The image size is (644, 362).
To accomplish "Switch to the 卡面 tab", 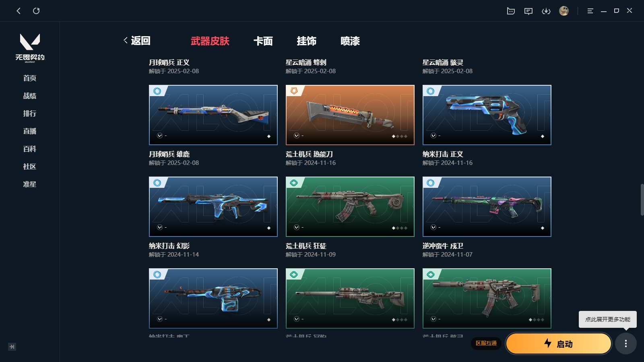I will tap(263, 41).
